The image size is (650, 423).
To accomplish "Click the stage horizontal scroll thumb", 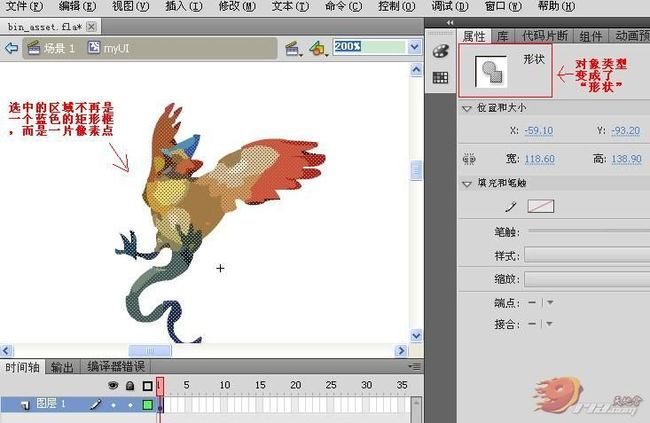I will coord(150,351).
